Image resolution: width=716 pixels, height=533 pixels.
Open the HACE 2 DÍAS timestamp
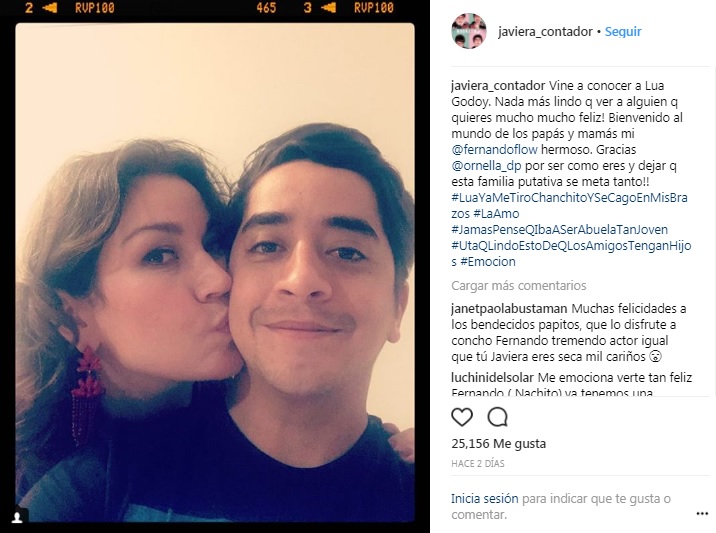click(x=478, y=463)
